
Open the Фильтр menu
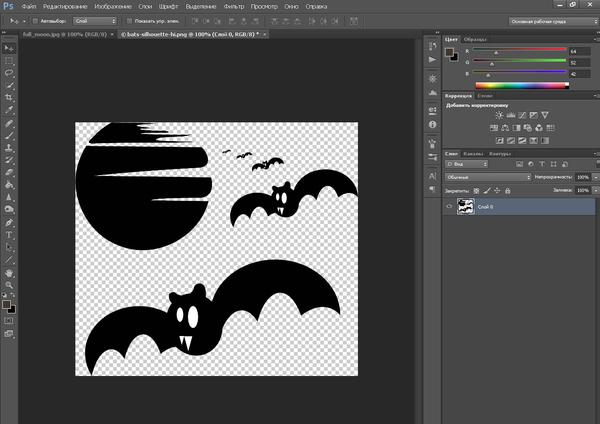tap(235, 6)
